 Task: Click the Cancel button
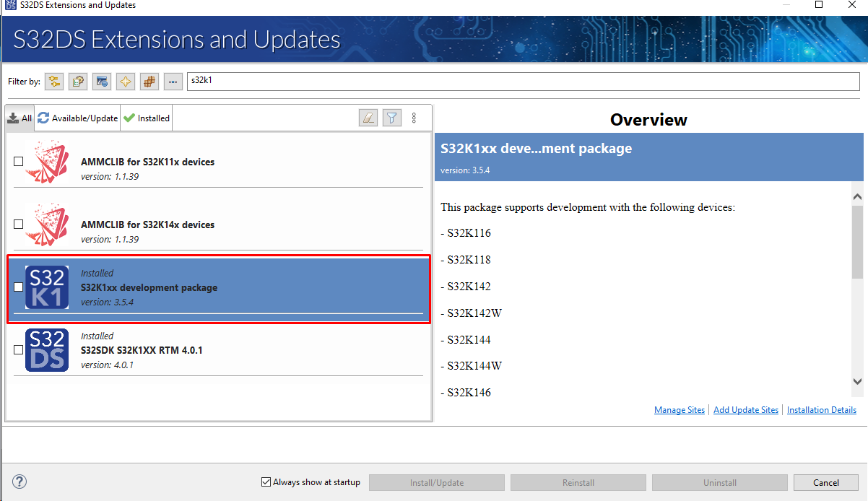coord(825,482)
